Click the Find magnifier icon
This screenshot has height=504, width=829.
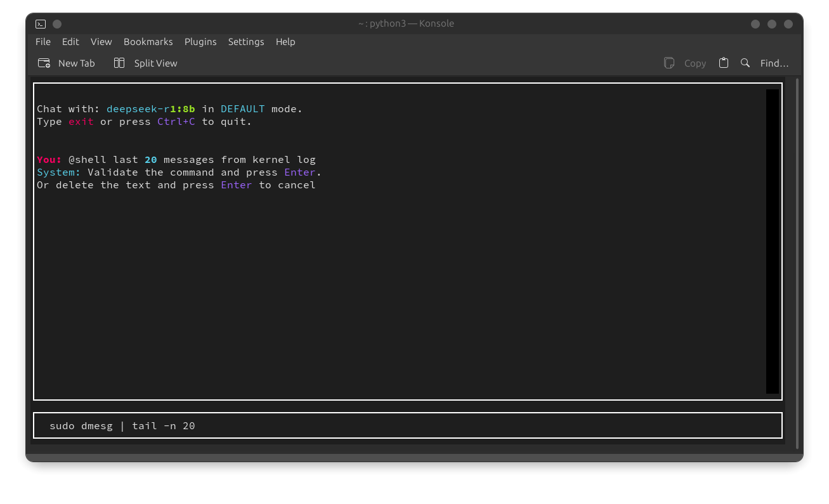click(x=745, y=63)
